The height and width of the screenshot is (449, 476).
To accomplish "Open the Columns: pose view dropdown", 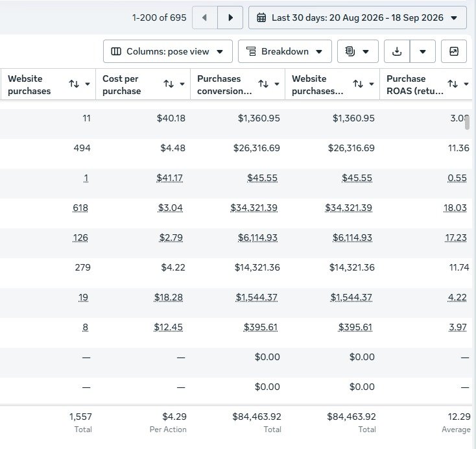I will 167,51.
